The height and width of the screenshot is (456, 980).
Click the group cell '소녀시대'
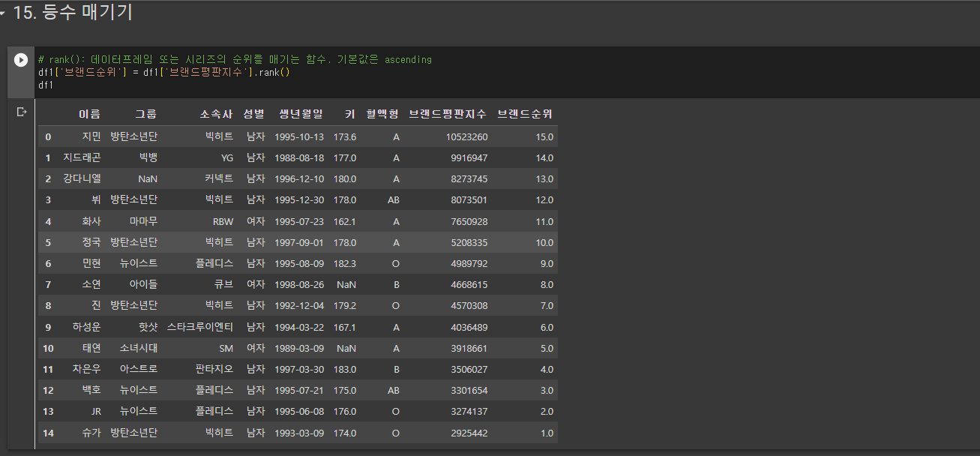click(139, 348)
